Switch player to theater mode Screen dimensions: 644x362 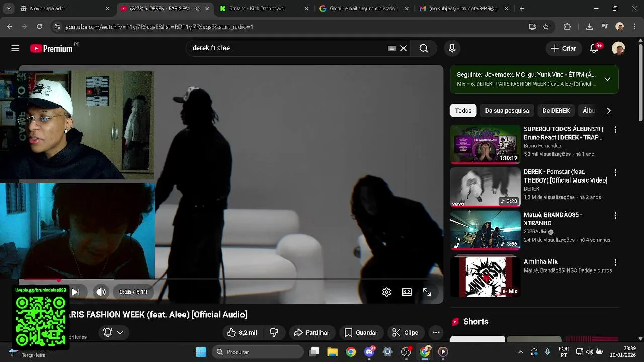click(x=407, y=292)
